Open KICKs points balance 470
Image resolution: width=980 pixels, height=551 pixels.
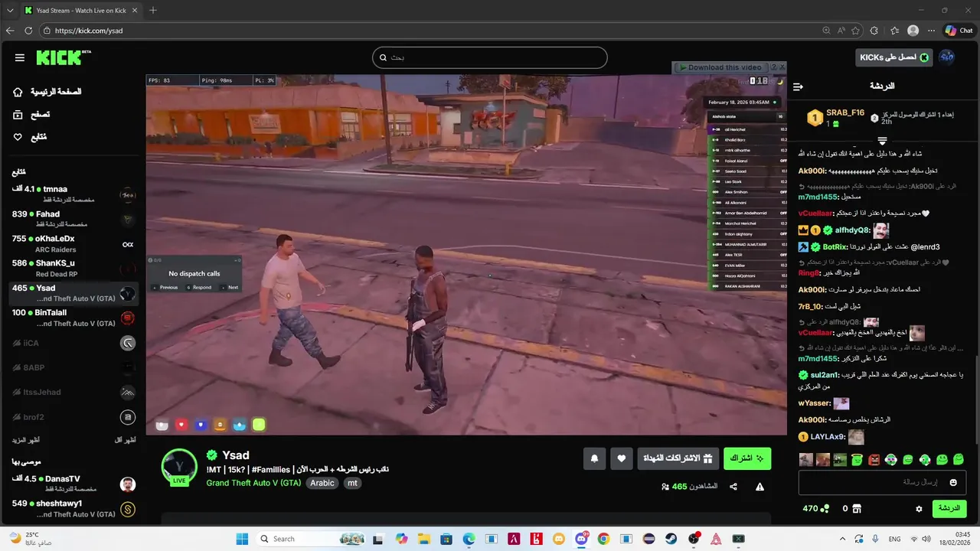[x=815, y=509]
